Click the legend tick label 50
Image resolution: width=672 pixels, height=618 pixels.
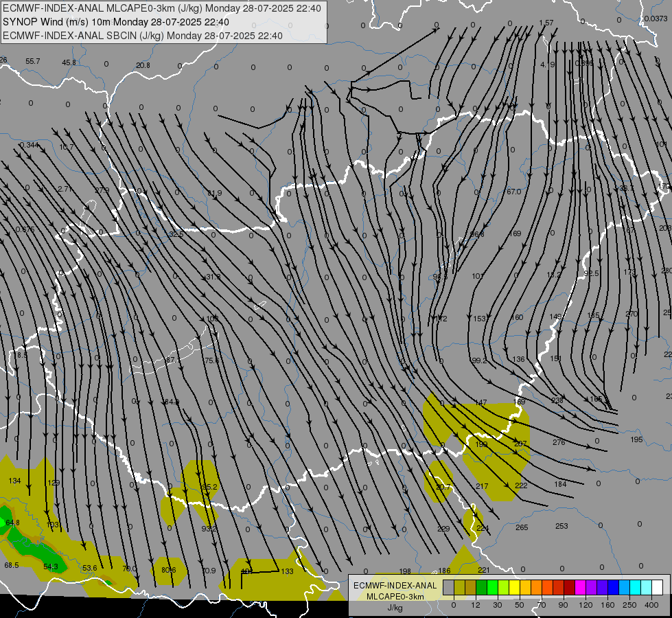tap(519, 605)
